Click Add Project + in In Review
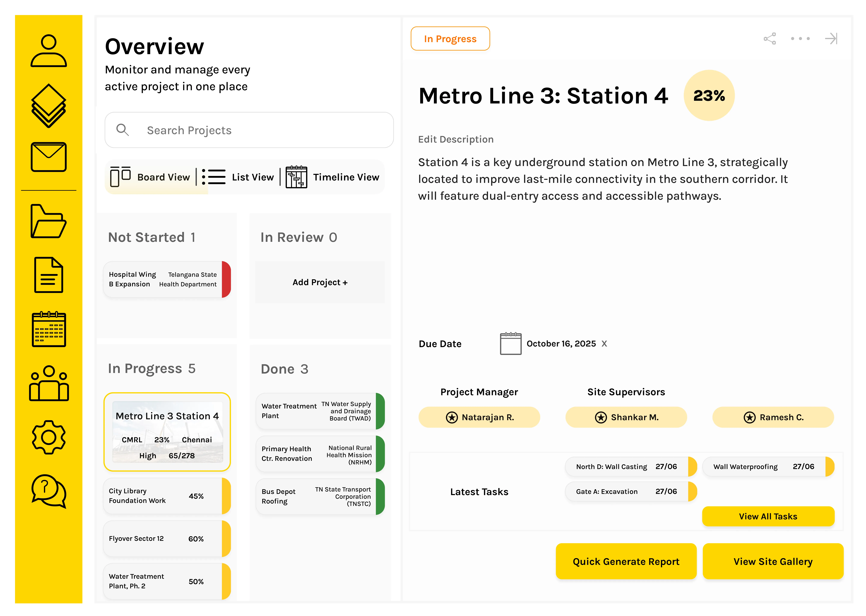This screenshot has width=866, height=616. [320, 282]
